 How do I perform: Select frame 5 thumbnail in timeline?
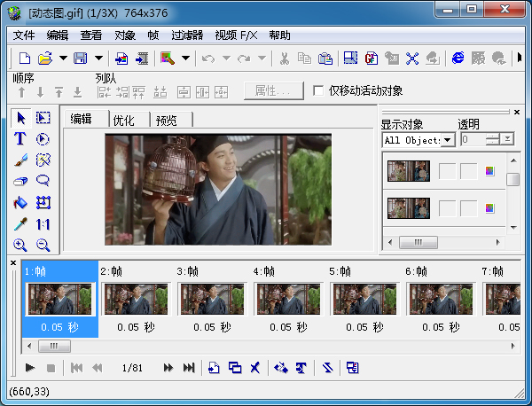coord(364,299)
